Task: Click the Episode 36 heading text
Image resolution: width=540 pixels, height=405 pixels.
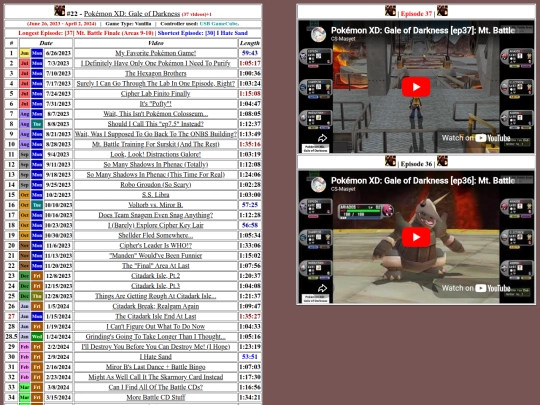Action: pos(416,164)
